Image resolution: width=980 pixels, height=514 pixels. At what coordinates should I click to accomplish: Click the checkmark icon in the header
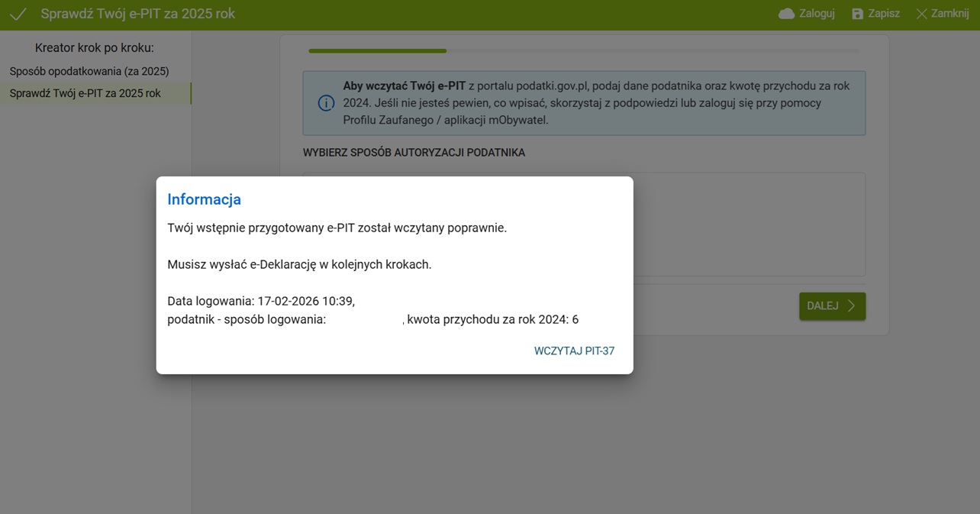tap(18, 15)
